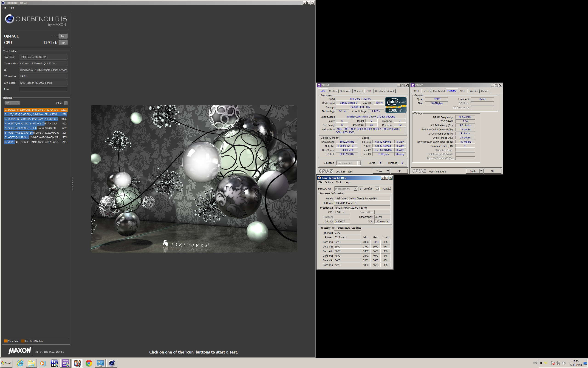
Task: Click the Action Center flag tray icon
Action: (x=553, y=363)
